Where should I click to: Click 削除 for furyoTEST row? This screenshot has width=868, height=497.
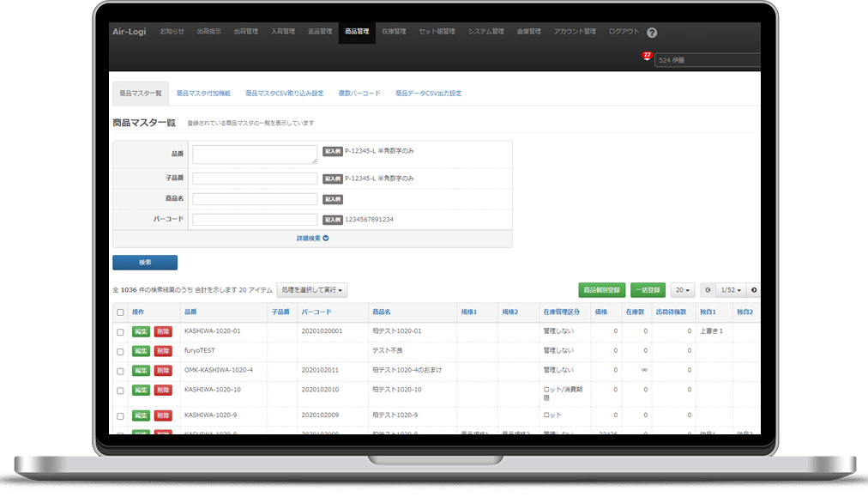[163, 351]
